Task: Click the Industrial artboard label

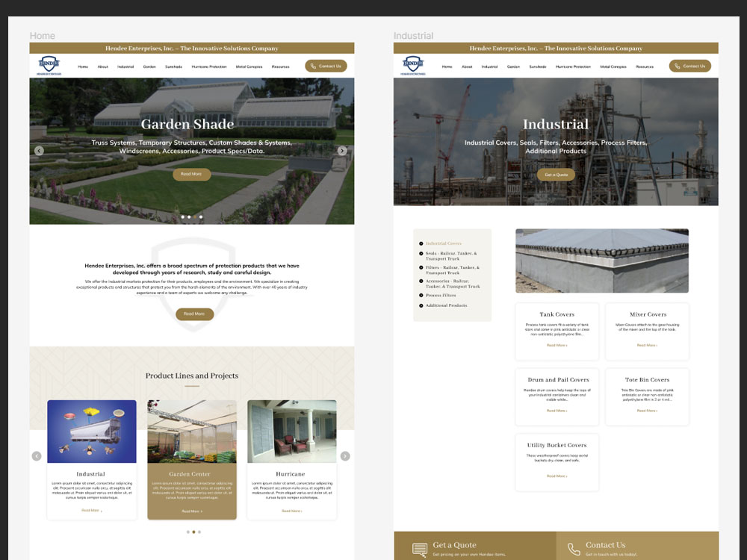Action: (414, 36)
